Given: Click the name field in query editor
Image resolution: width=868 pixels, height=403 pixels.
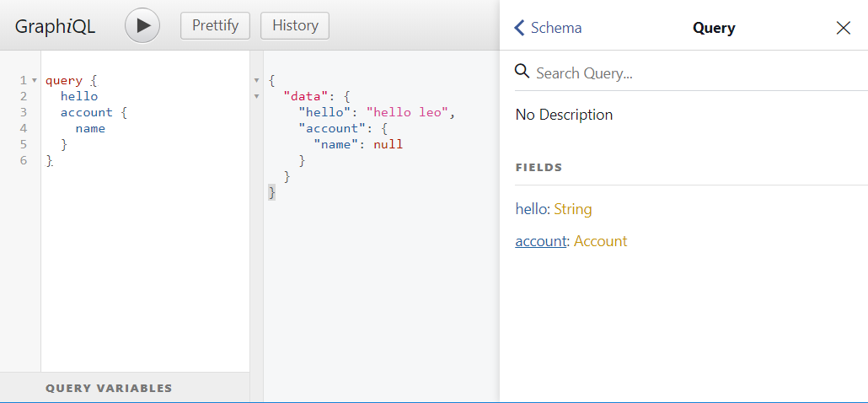Looking at the screenshot, I should pyautogui.click(x=90, y=128).
